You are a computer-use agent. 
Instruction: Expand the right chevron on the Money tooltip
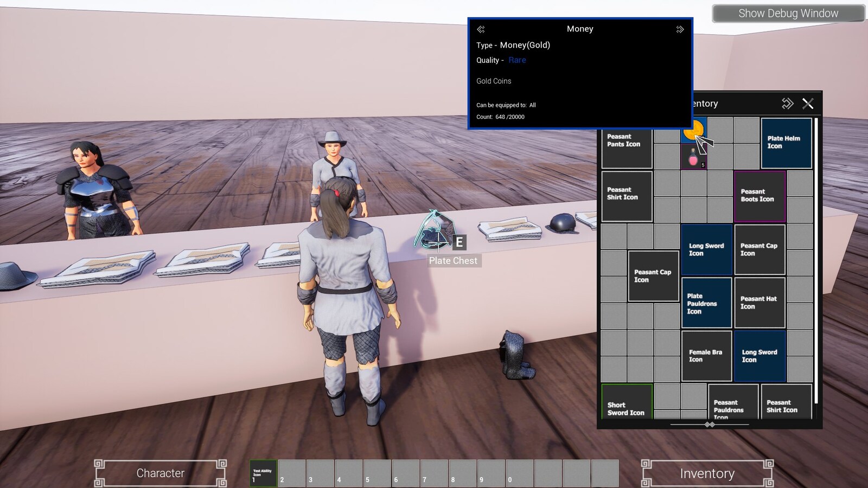pyautogui.click(x=681, y=29)
